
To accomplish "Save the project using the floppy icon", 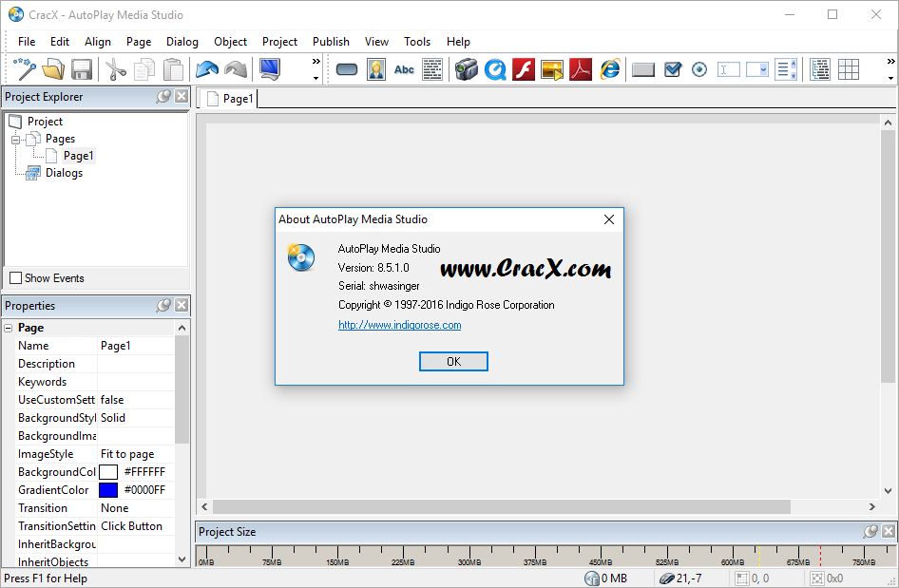I will (x=82, y=69).
